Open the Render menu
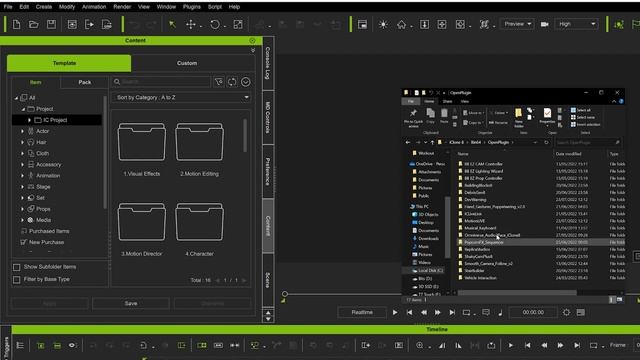The image size is (640, 360). click(x=122, y=7)
